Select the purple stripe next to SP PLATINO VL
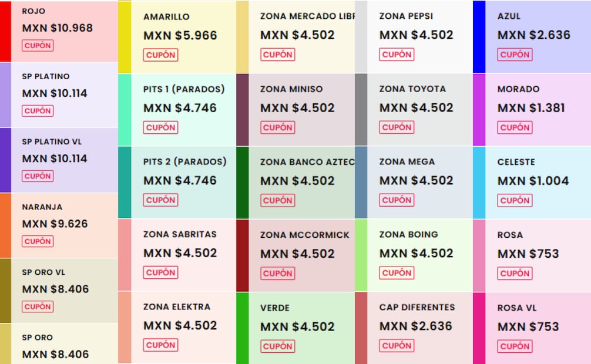 coord(4,161)
